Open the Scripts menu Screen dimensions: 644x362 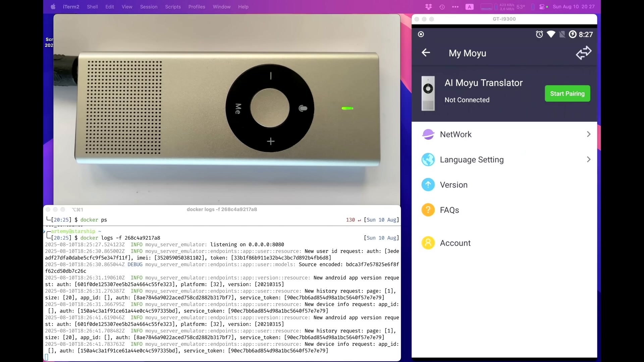[x=173, y=7]
